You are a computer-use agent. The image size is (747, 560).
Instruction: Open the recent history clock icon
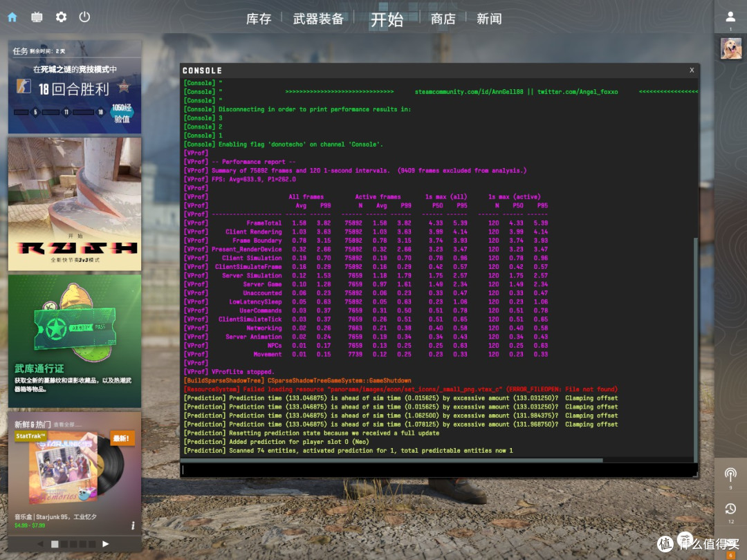pos(730,509)
